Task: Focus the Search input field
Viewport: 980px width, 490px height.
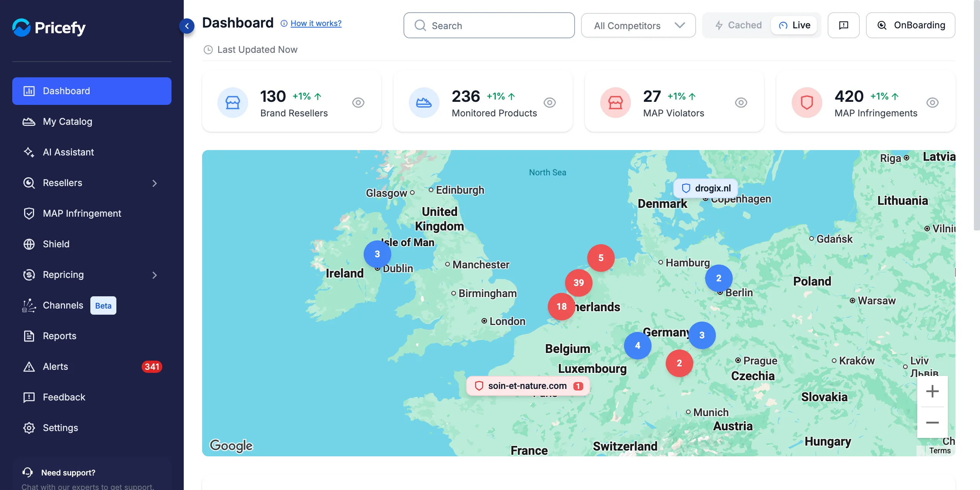Action: point(489,25)
